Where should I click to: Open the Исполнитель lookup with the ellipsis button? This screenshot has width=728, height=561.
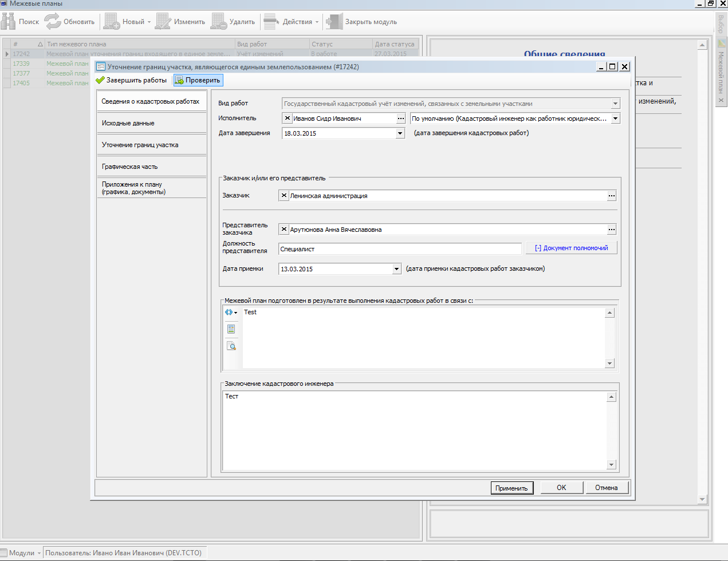[401, 118]
